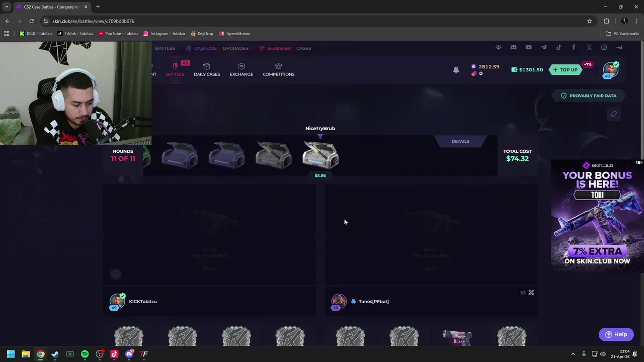This screenshot has height=362, width=644.
Task: Open the Chrome menu three dots
Action: pyautogui.click(x=636, y=21)
